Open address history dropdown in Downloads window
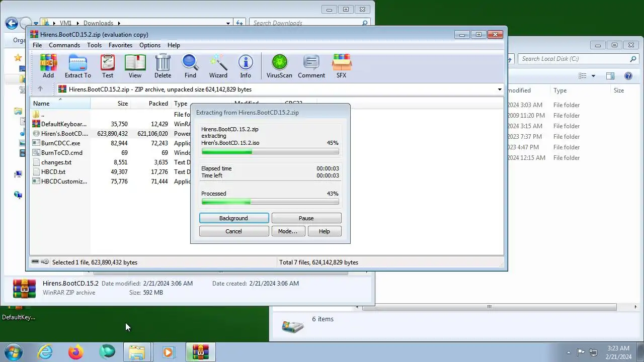The width and height of the screenshot is (644, 362). 228,23
